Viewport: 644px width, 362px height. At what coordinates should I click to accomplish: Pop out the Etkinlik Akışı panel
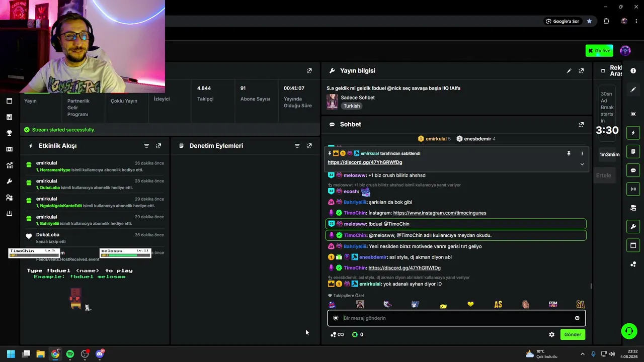tap(158, 146)
